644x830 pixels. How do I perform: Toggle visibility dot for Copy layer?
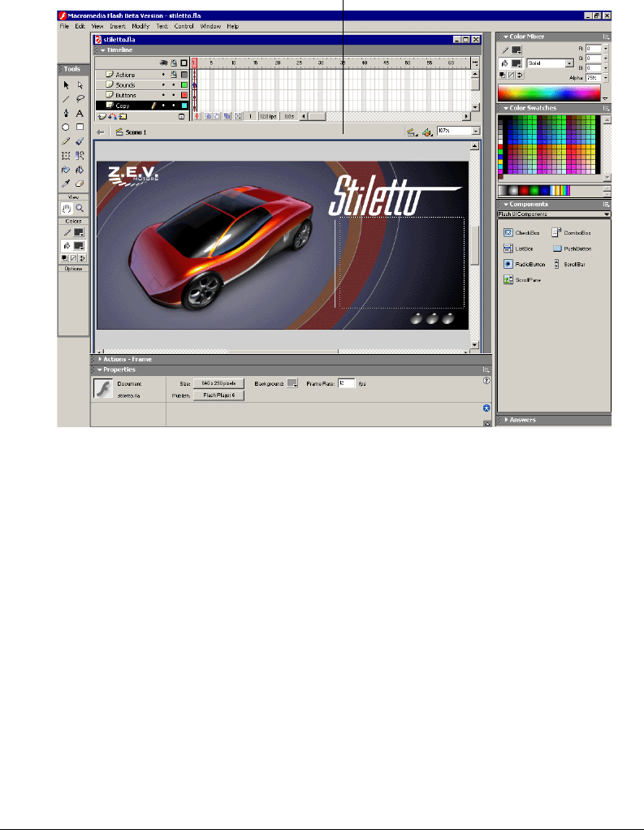coord(163,106)
